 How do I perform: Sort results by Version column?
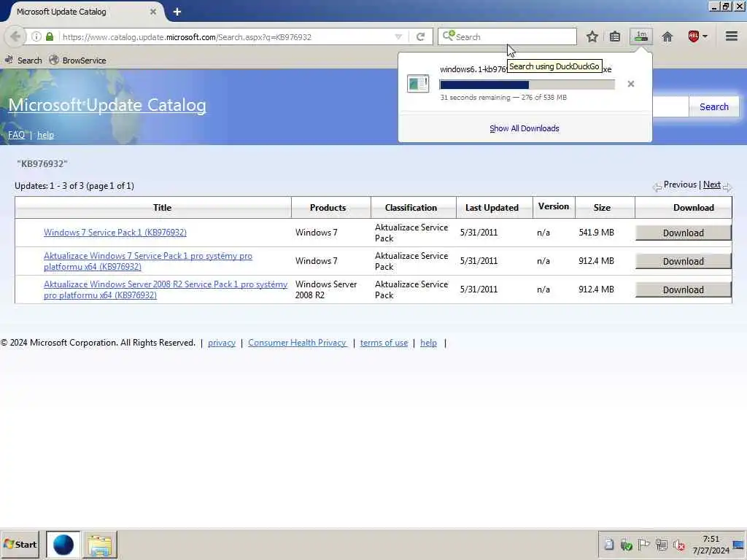(x=553, y=206)
